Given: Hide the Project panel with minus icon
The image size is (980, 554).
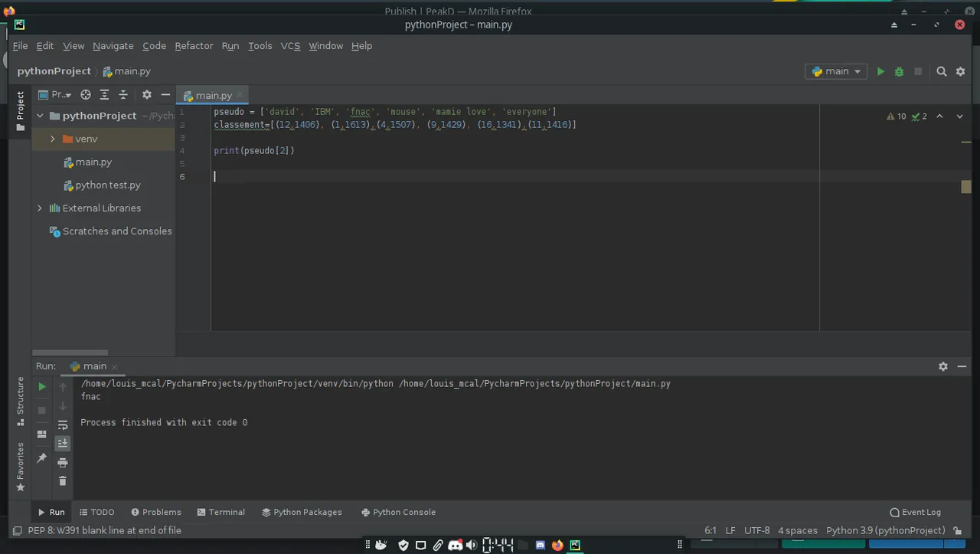Looking at the screenshot, I should [165, 95].
